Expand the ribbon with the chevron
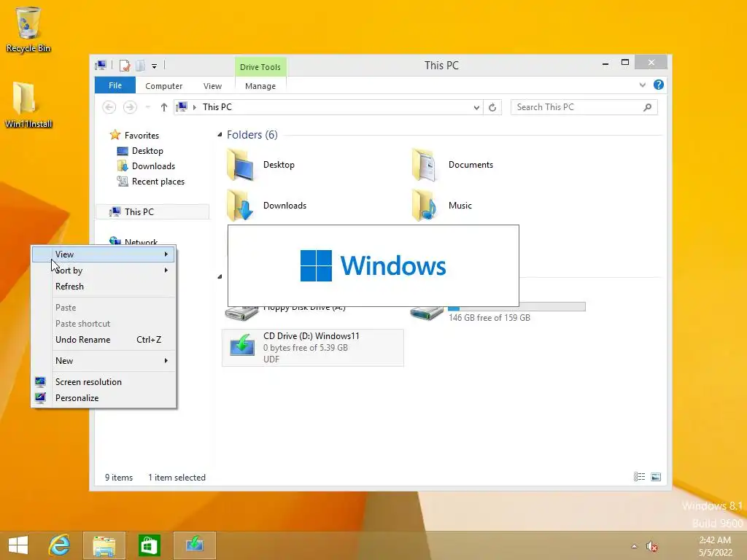 point(642,85)
